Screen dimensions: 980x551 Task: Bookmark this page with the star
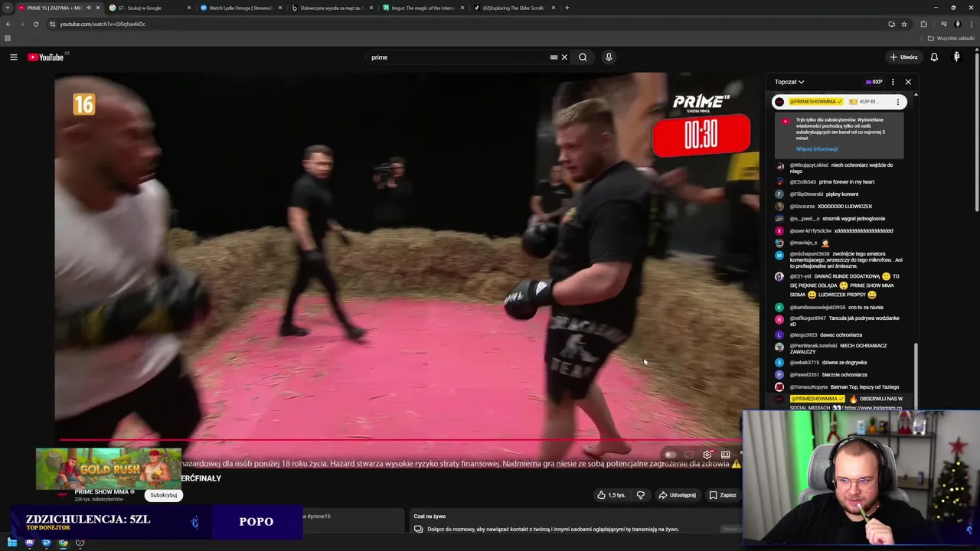coord(904,24)
